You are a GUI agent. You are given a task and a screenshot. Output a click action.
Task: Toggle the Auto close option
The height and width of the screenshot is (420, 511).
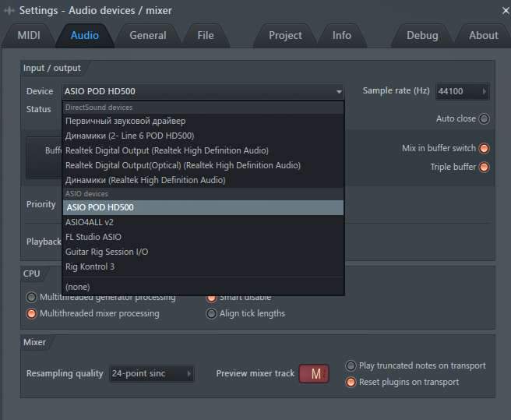coord(484,119)
